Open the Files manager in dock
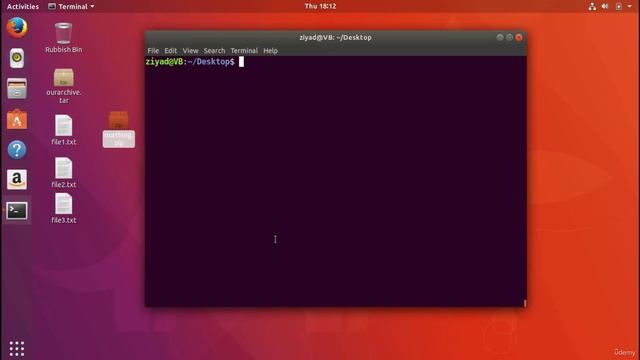Viewport: 640px width, 360px height. (17, 89)
